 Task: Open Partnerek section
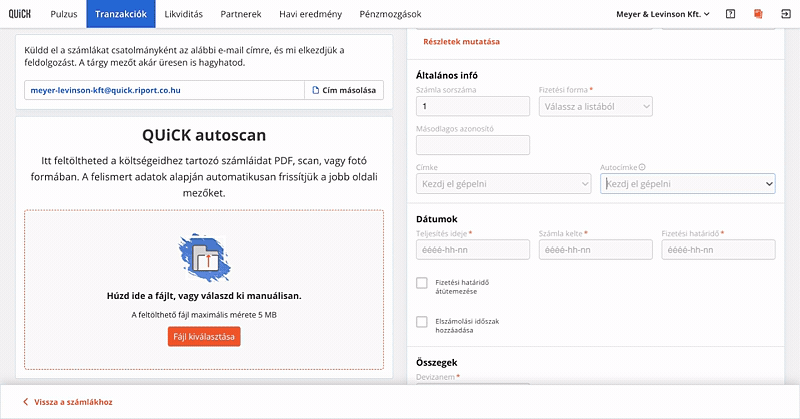(241, 14)
